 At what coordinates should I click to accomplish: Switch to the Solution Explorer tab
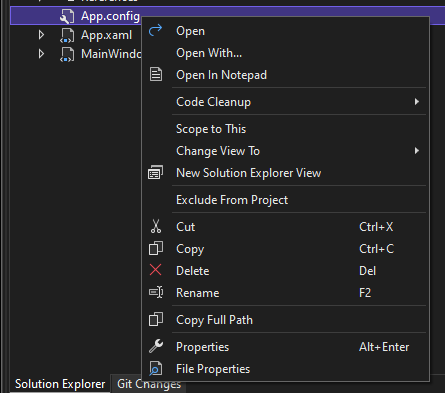tap(60, 384)
